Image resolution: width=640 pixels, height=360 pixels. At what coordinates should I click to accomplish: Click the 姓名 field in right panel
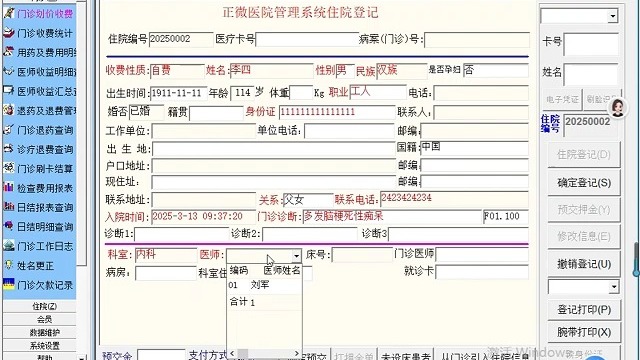click(x=591, y=75)
